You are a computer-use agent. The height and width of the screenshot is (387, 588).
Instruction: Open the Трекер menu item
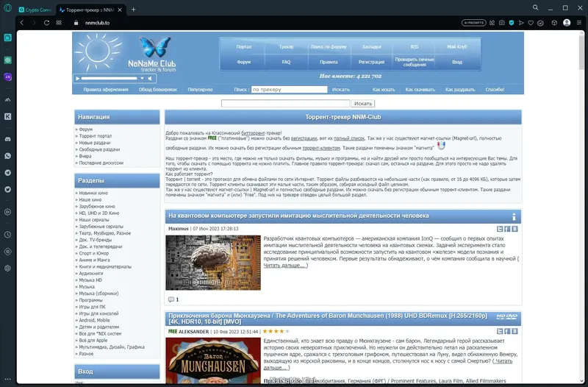coord(286,47)
